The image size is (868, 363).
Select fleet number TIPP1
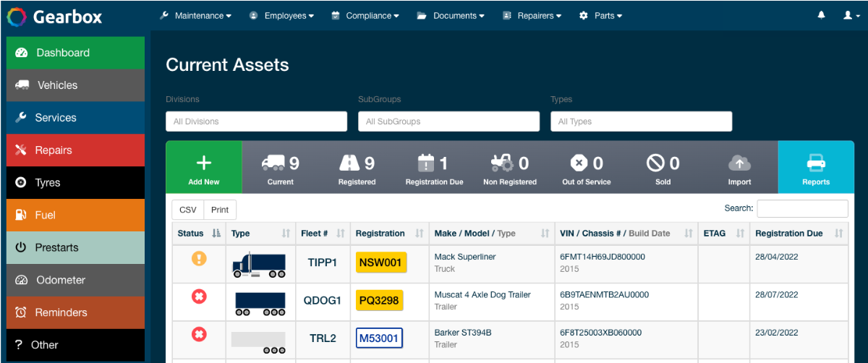pos(323,262)
